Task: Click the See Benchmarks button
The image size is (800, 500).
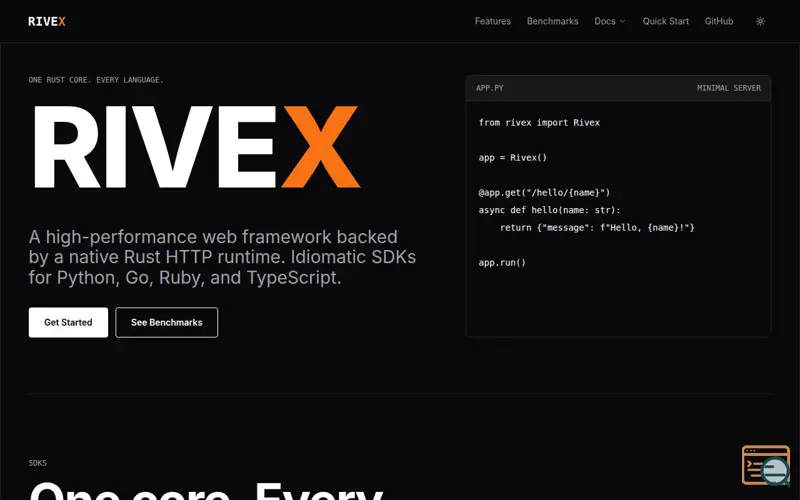Action: click(x=167, y=322)
